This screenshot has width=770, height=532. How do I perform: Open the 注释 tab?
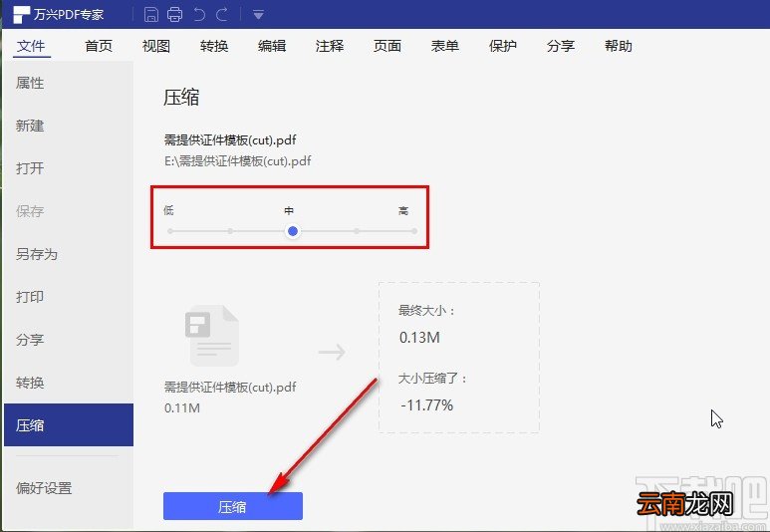[330, 46]
